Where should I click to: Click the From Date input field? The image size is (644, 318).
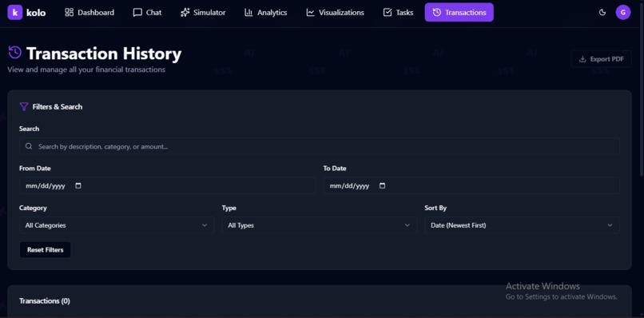point(168,185)
